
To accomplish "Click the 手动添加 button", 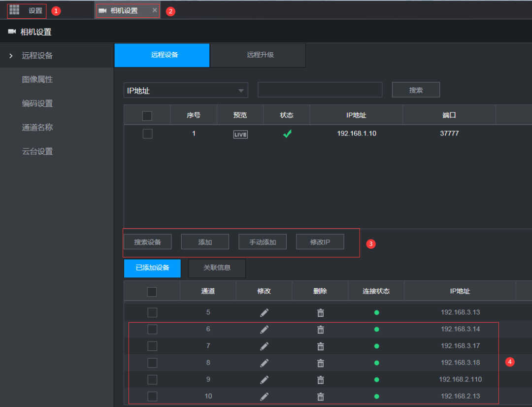I will (x=263, y=242).
